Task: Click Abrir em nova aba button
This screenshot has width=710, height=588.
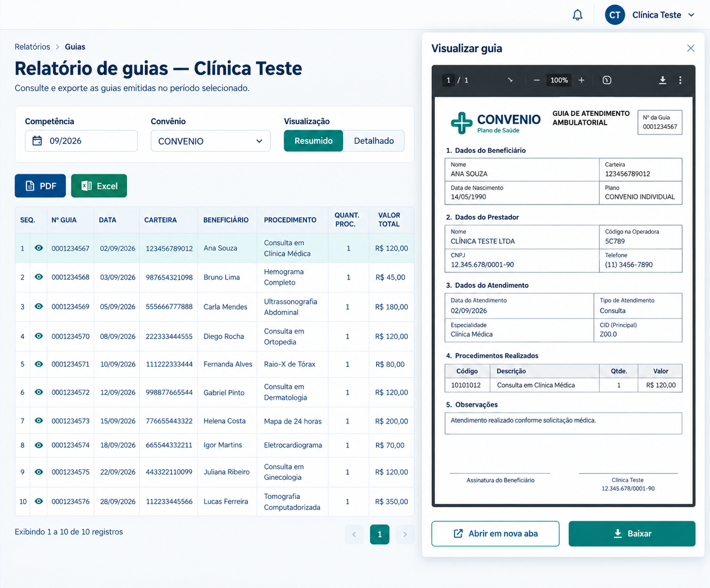Action: click(x=495, y=533)
